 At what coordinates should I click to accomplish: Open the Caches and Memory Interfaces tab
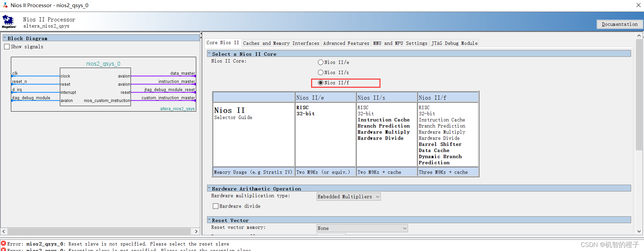[x=281, y=43]
